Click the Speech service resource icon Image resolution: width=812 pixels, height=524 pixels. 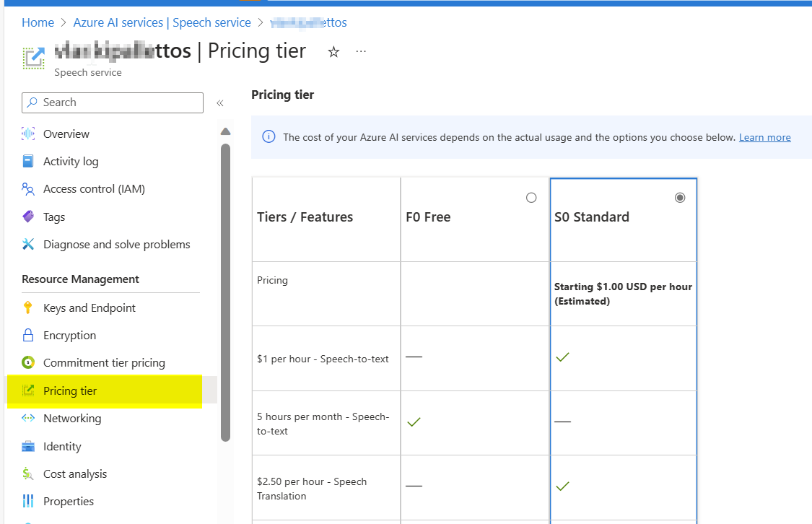pos(34,58)
